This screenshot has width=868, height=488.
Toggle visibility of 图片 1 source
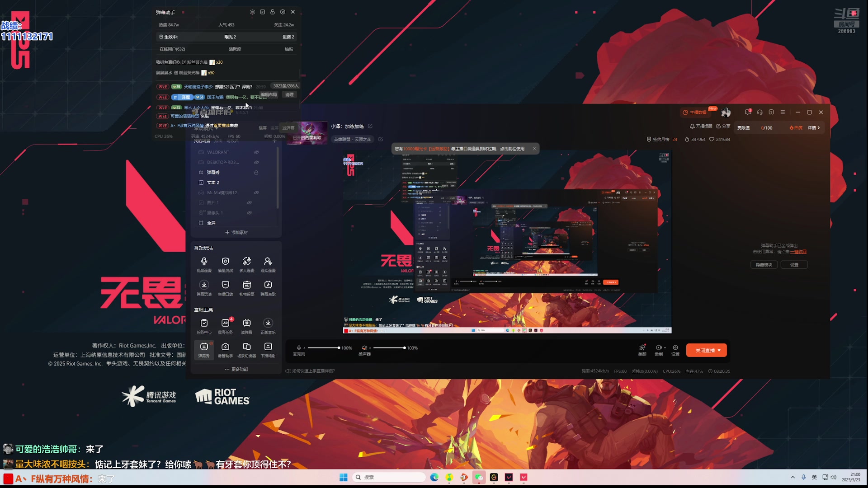pyautogui.click(x=249, y=203)
